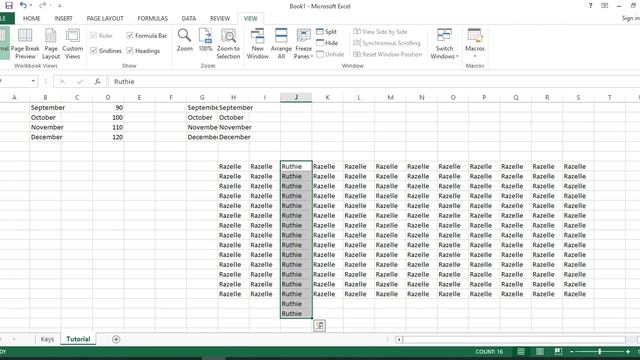Click cell containing 120 in column D
Viewport: 640px width, 360px height.
[x=108, y=137]
